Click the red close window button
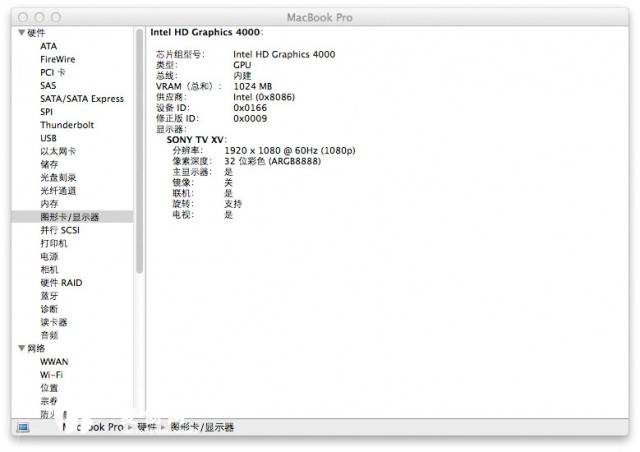This screenshot has height=452, width=640. pos(22,17)
